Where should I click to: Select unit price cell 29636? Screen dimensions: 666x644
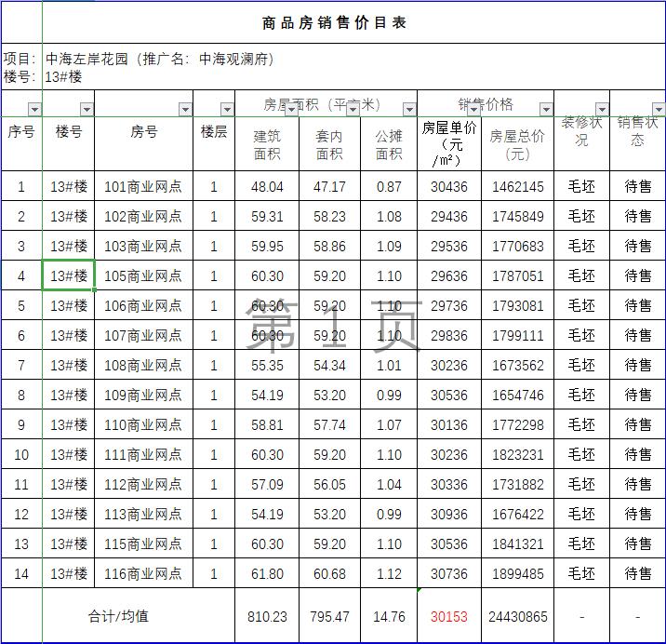(449, 275)
